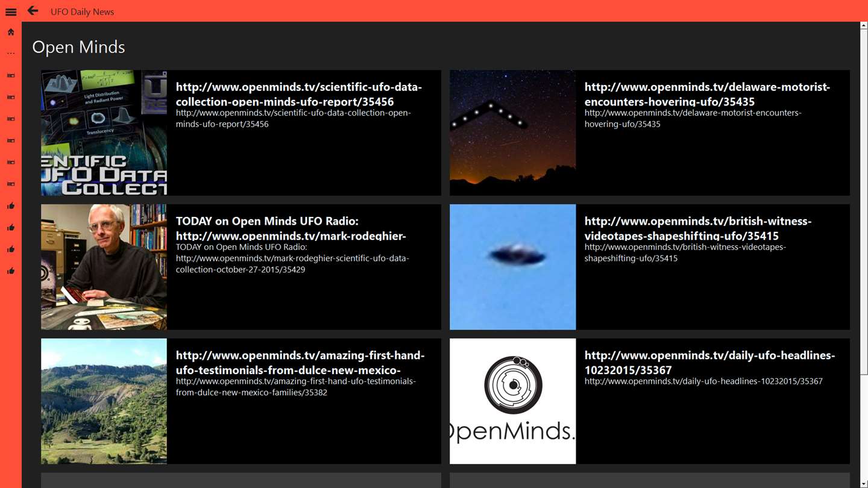Viewport: 868px width, 488px height.
Task: Open the ellipsis item in the sidebar
Action: point(11,54)
